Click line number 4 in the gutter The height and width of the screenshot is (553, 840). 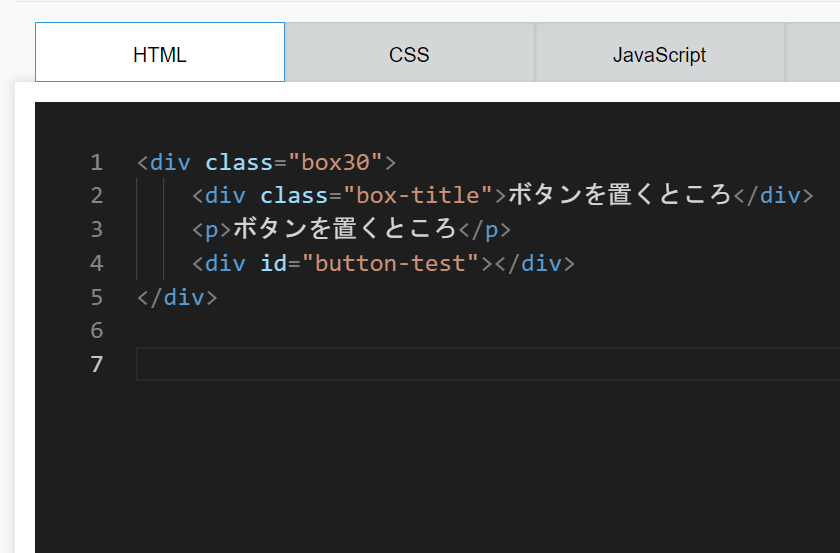click(96, 263)
